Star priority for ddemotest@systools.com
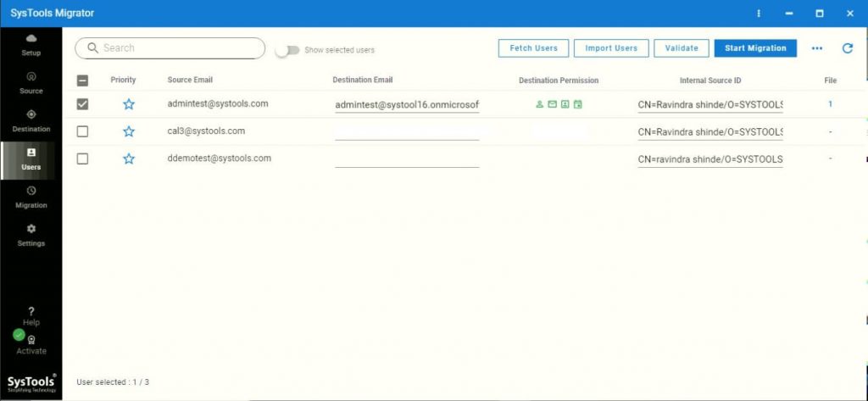Viewport: 868px width, 401px height. click(x=129, y=159)
